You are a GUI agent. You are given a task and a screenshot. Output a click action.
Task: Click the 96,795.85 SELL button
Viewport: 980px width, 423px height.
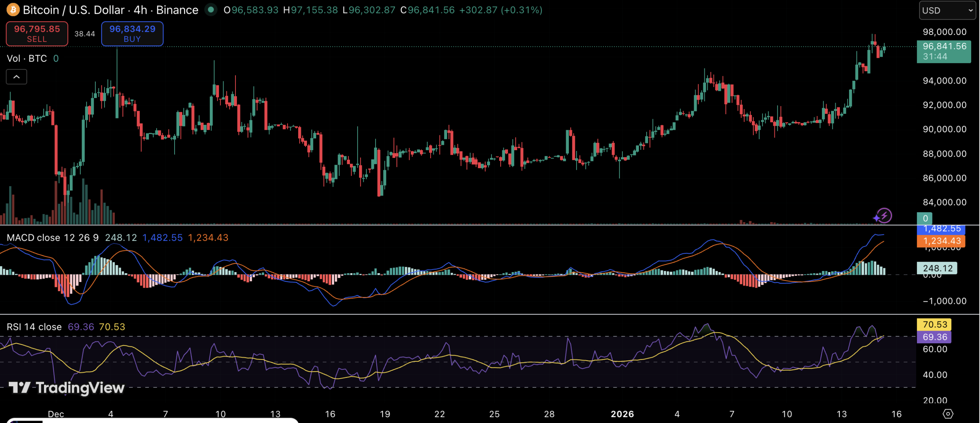(x=37, y=34)
